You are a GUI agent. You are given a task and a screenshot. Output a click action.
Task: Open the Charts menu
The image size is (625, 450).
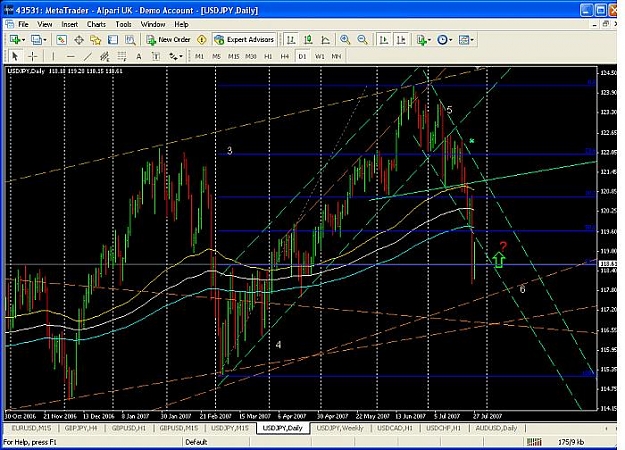pyautogui.click(x=96, y=24)
